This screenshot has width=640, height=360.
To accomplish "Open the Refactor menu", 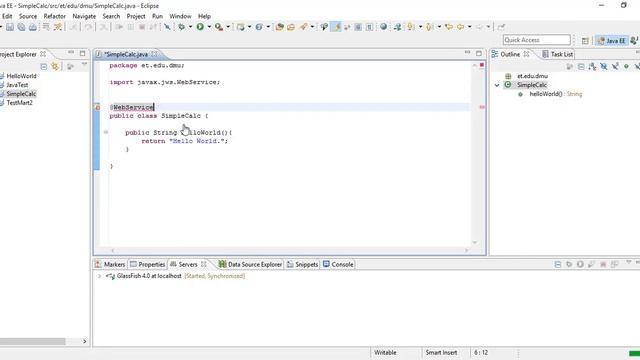I will [x=55, y=16].
